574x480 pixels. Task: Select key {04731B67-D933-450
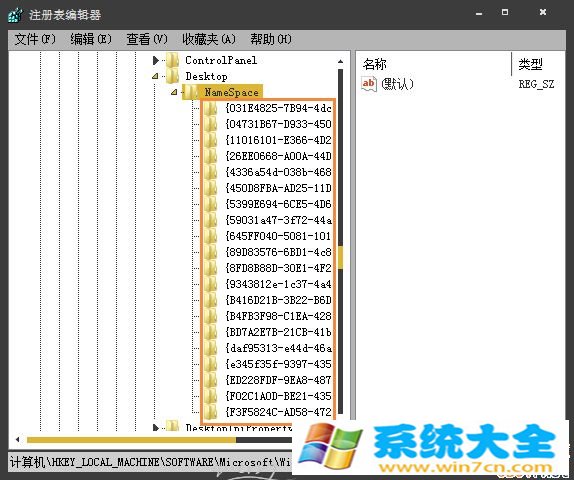[x=279, y=124]
